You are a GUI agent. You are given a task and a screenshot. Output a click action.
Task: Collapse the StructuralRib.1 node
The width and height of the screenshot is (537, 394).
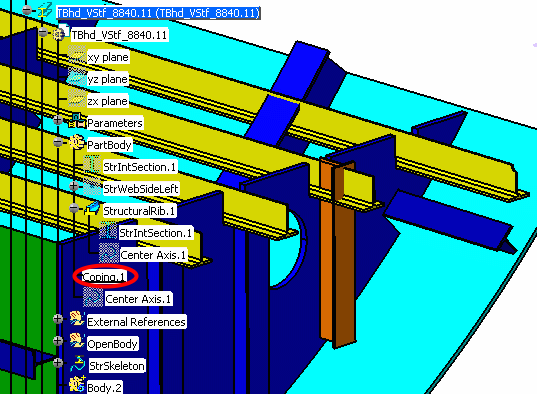pos(74,208)
